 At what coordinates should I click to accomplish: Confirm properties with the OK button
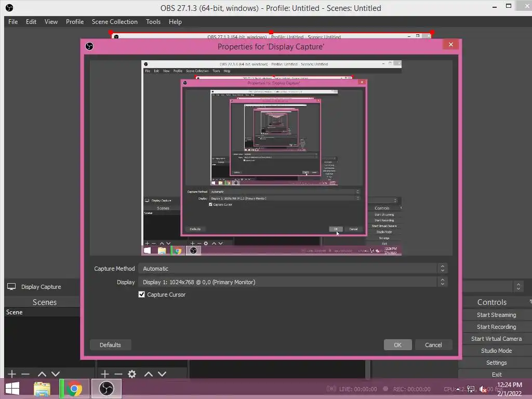pyautogui.click(x=397, y=345)
